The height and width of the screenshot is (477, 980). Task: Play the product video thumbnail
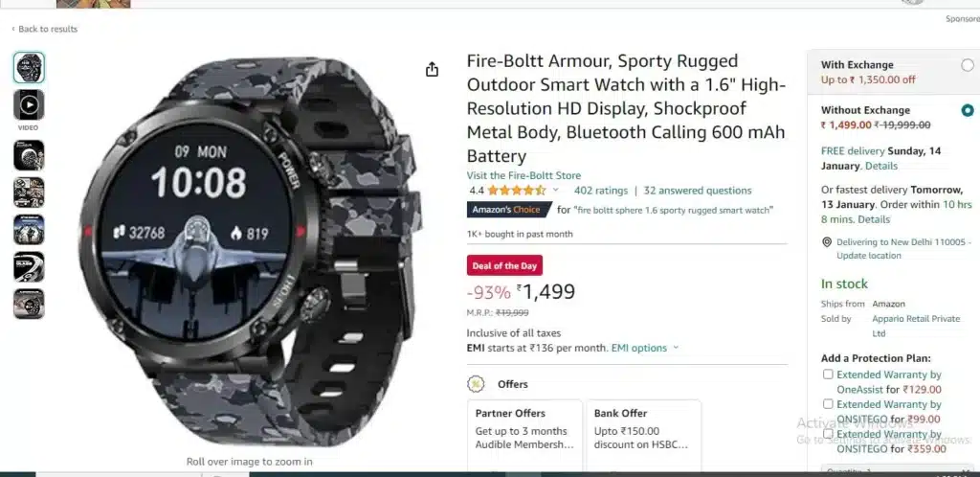click(x=29, y=105)
